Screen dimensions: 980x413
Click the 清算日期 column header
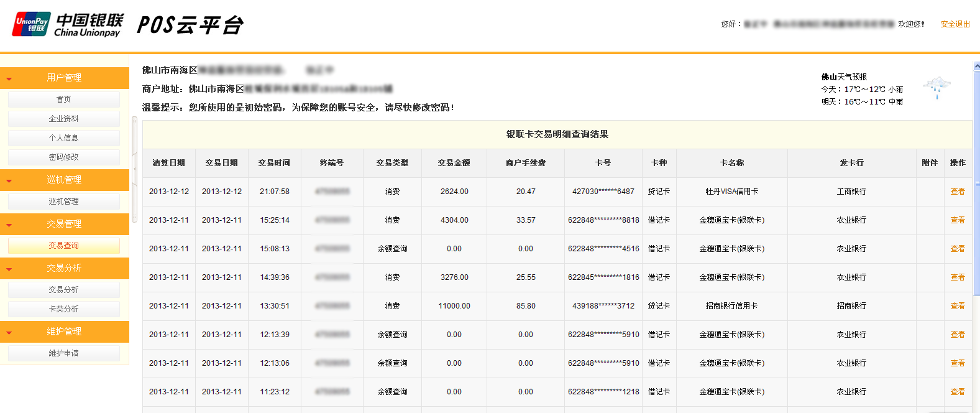coord(169,163)
